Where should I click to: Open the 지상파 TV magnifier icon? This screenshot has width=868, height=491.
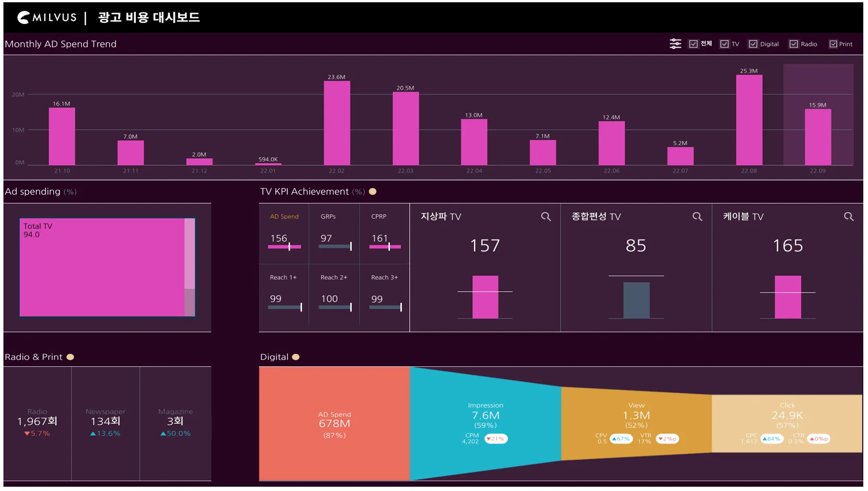546,217
